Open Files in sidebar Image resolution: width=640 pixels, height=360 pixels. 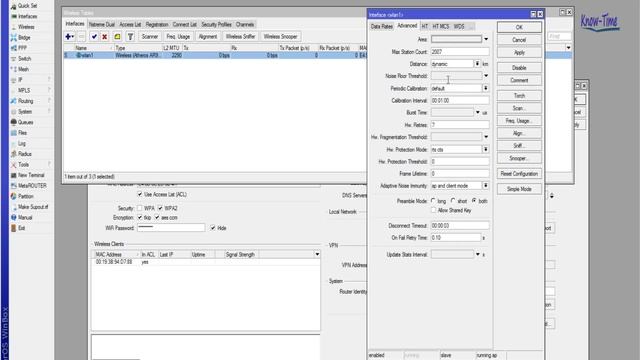coord(22,133)
